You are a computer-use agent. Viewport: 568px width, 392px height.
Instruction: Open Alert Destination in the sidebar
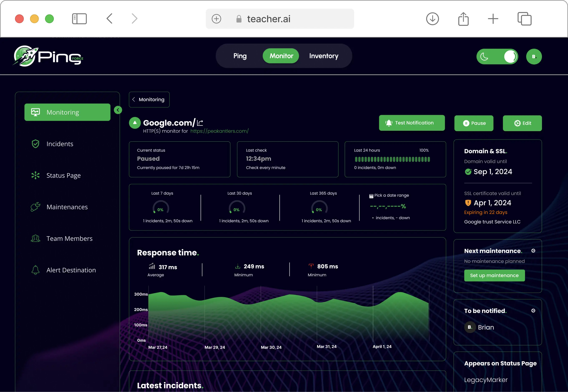(x=71, y=270)
